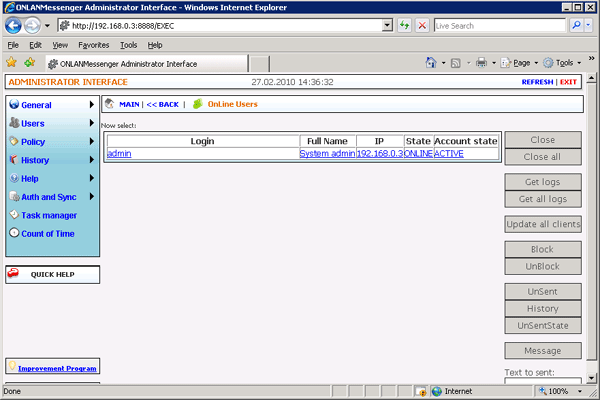Open the recent pages dropdown arrow
The image size is (600, 400).
(47, 26)
